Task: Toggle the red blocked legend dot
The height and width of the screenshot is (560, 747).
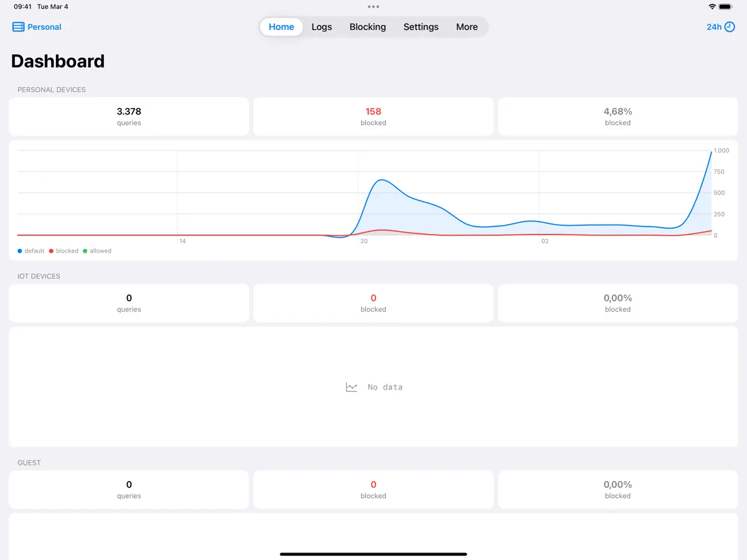Action: [51, 251]
